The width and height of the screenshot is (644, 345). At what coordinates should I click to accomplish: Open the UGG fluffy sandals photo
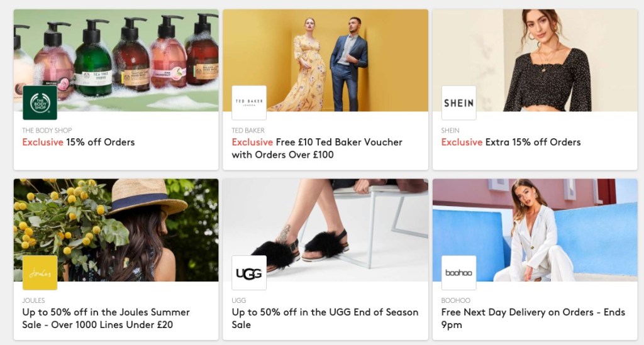[x=325, y=230]
